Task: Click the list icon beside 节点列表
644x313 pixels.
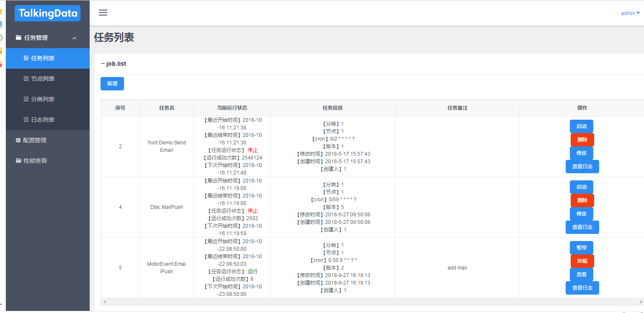Action: [x=26, y=79]
